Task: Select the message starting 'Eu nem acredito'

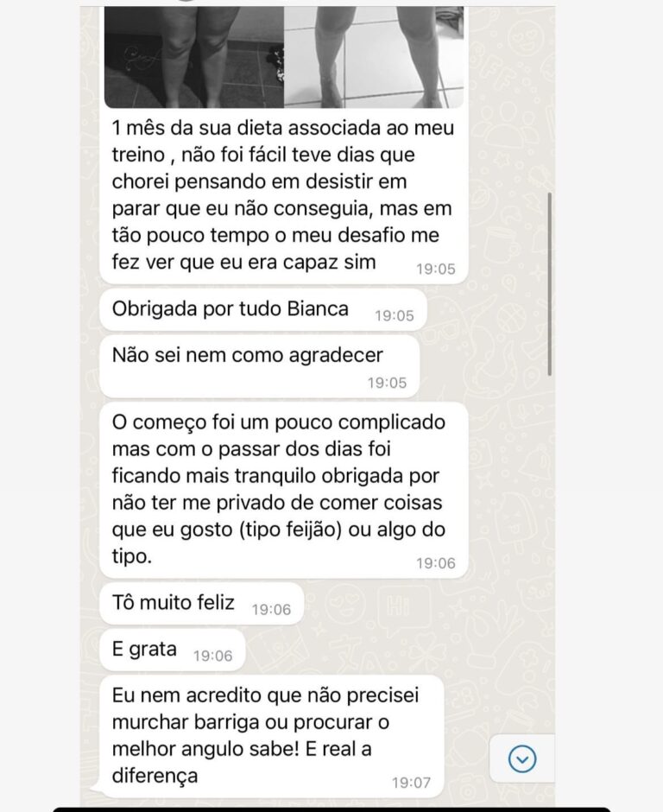Action: point(271,736)
